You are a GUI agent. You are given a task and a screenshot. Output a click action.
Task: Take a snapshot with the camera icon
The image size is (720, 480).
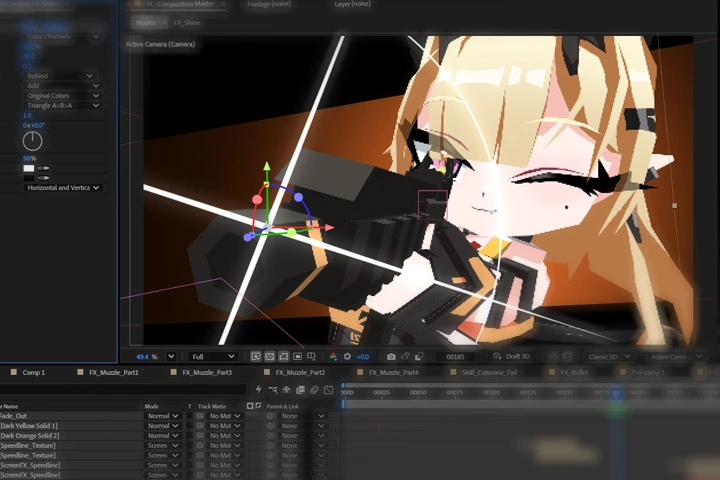391,356
